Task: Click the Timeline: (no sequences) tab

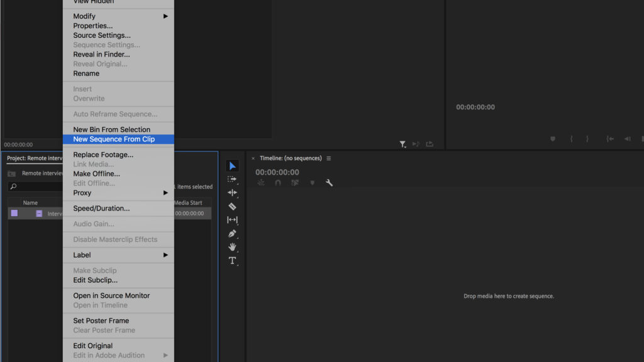Action: pos(291,158)
